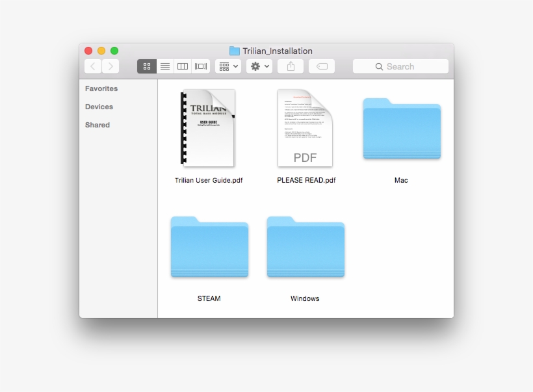This screenshot has height=392, width=533.
Task: Switch to column view mode
Action: point(183,66)
